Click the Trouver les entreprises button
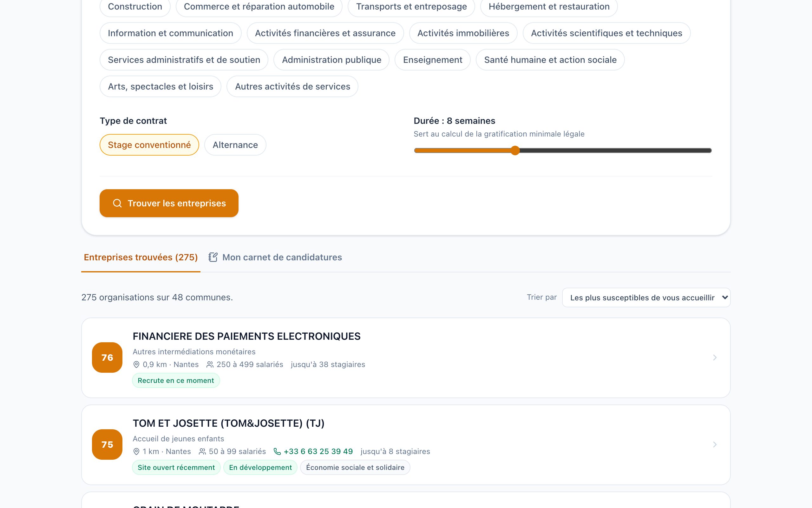The image size is (812, 508). coord(169,203)
